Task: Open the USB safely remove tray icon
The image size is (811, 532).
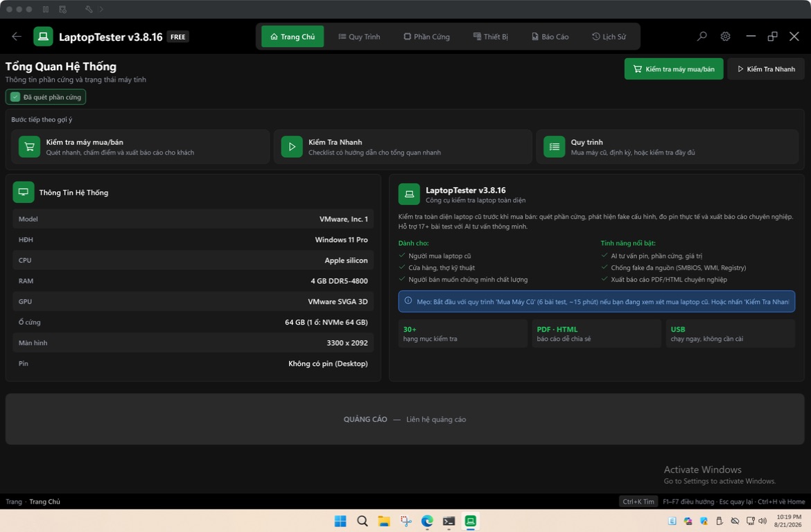Action: click(x=720, y=521)
